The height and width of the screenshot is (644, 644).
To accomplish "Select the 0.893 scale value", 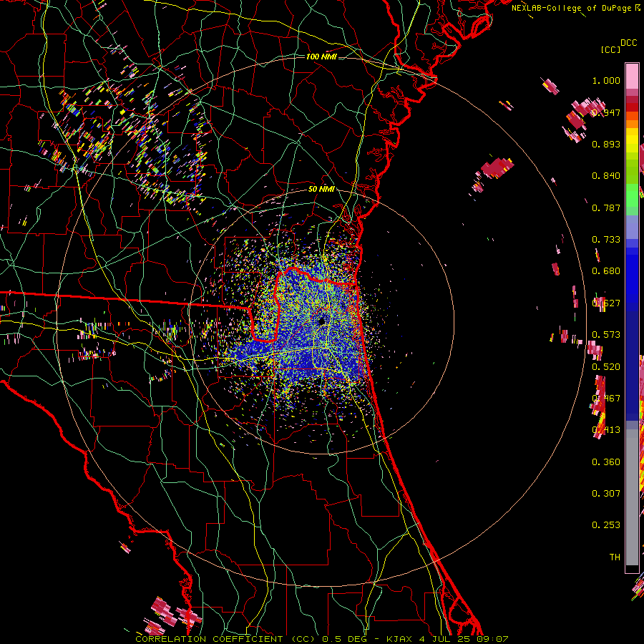I will pyautogui.click(x=606, y=144).
